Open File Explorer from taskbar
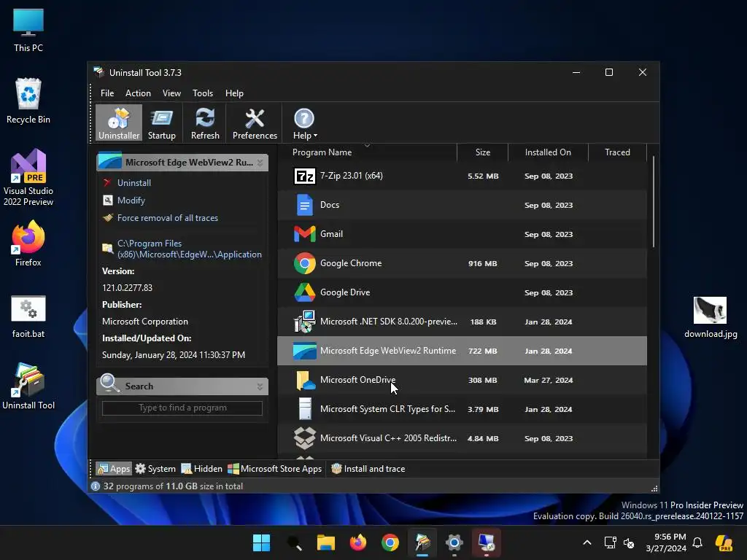This screenshot has height=560, width=747. pyautogui.click(x=326, y=542)
